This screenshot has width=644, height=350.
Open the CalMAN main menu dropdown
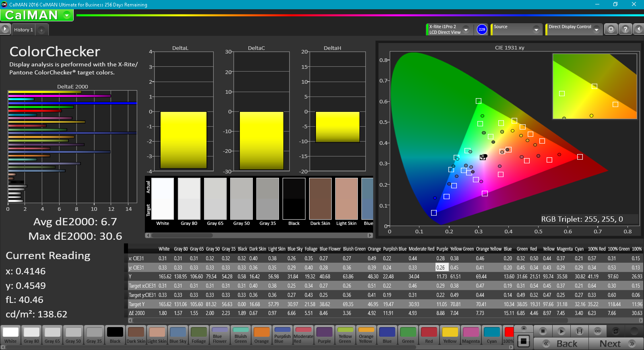[x=67, y=15]
